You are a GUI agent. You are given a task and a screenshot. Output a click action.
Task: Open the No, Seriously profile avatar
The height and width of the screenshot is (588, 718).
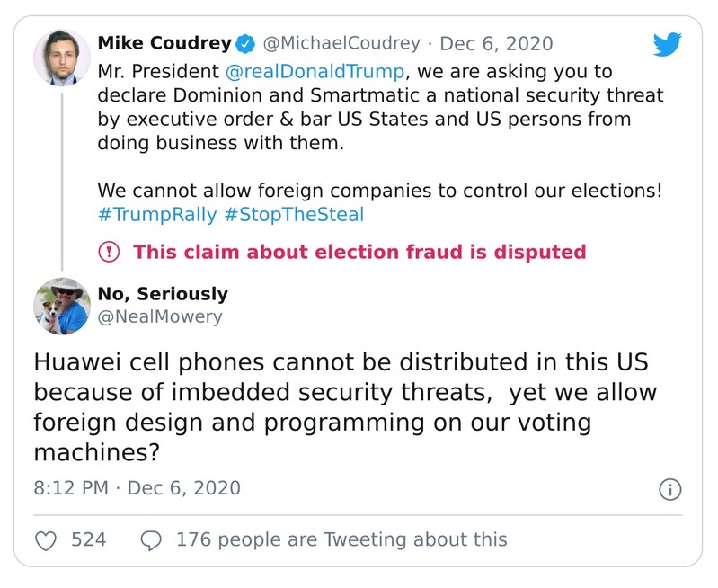click(62, 306)
